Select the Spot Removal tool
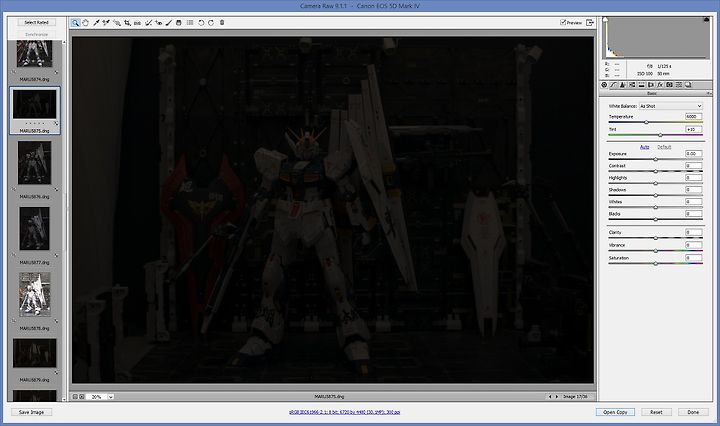The width and height of the screenshot is (720, 426). (148, 22)
